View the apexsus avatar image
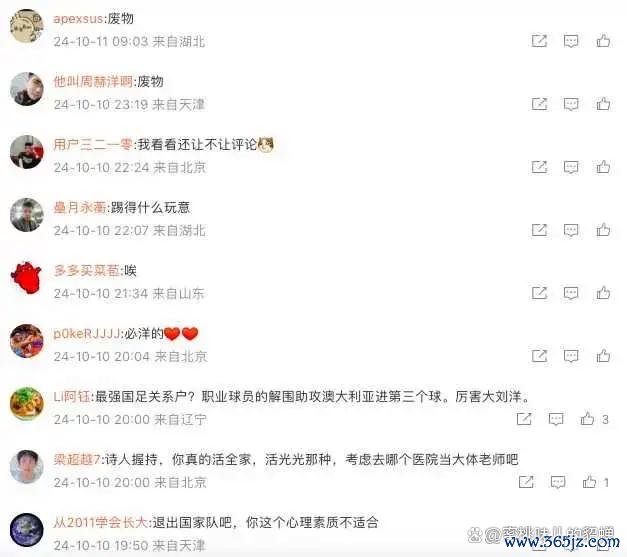Viewport: 627px width, 557px height. [26, 26]
